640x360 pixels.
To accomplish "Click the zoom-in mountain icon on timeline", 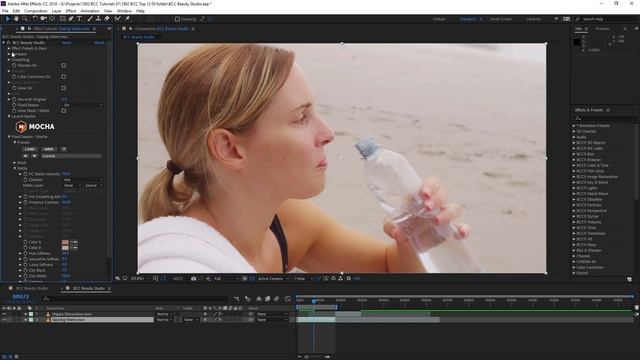I will coord(327,357).
